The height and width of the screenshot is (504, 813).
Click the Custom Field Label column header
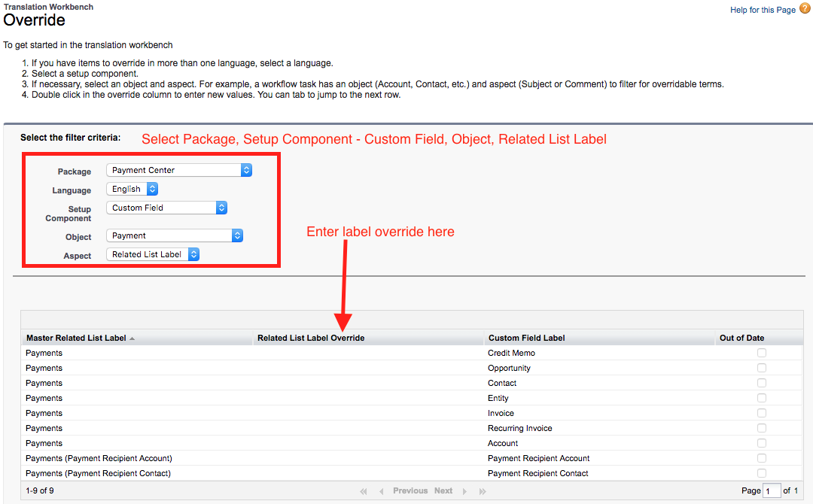[526, 338]
